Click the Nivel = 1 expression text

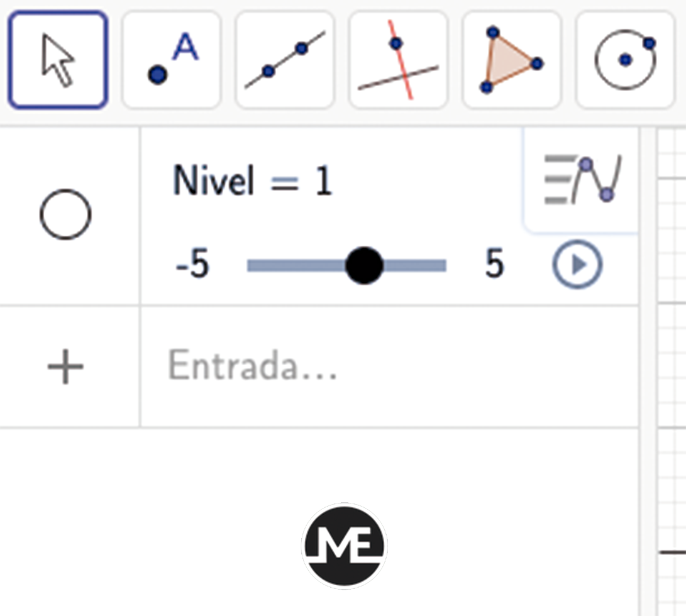253,180
